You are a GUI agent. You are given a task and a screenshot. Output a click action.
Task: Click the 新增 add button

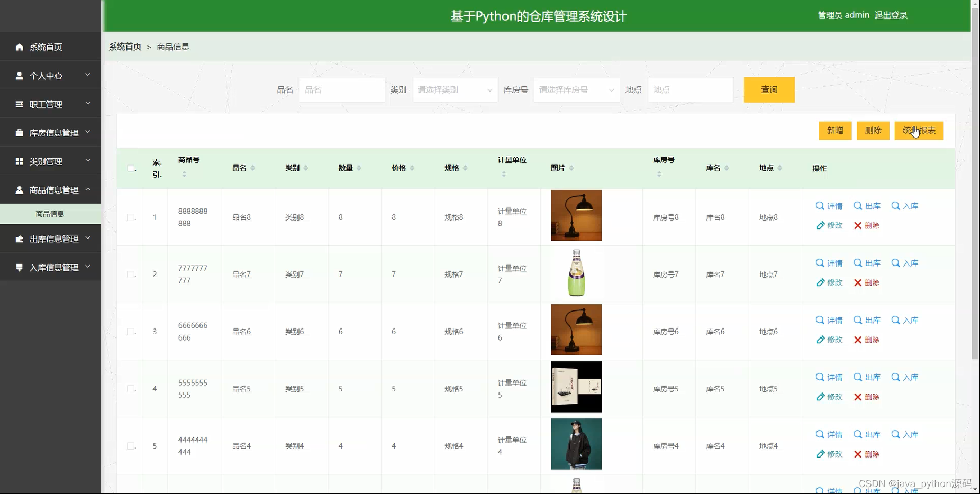click(835, 131)
